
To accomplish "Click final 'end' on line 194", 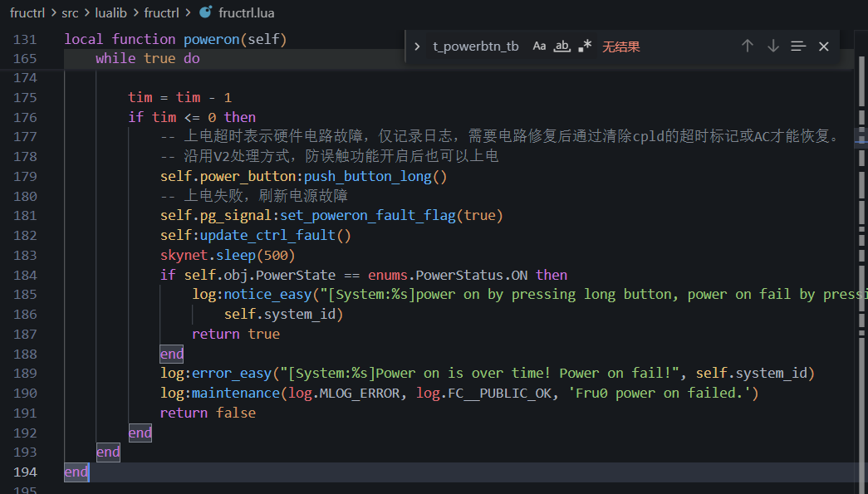I will (76, 472).
